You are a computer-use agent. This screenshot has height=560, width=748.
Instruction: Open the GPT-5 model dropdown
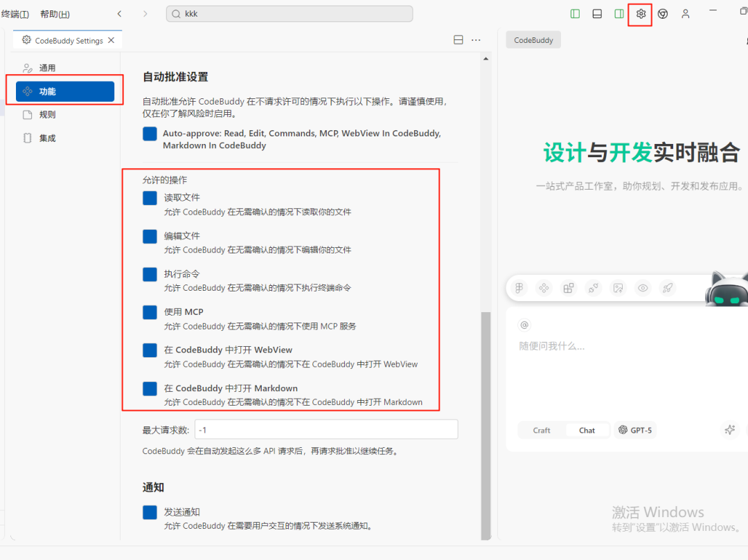pyautogui.click(x=635, y=430)
